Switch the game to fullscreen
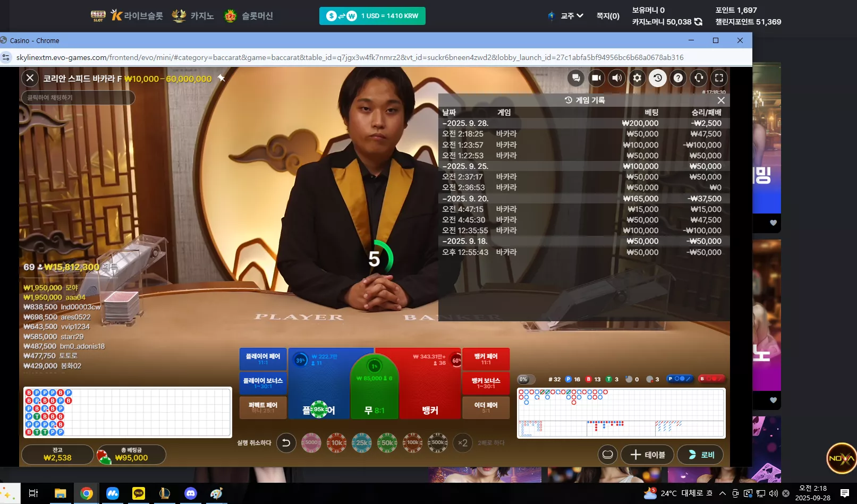 tap(719, 78)
